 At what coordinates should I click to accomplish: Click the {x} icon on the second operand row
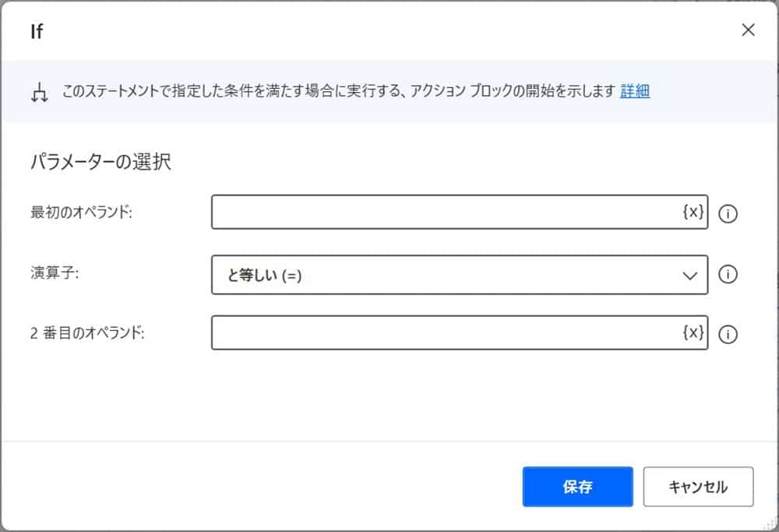pyautogui.click(x=692, y=333)
